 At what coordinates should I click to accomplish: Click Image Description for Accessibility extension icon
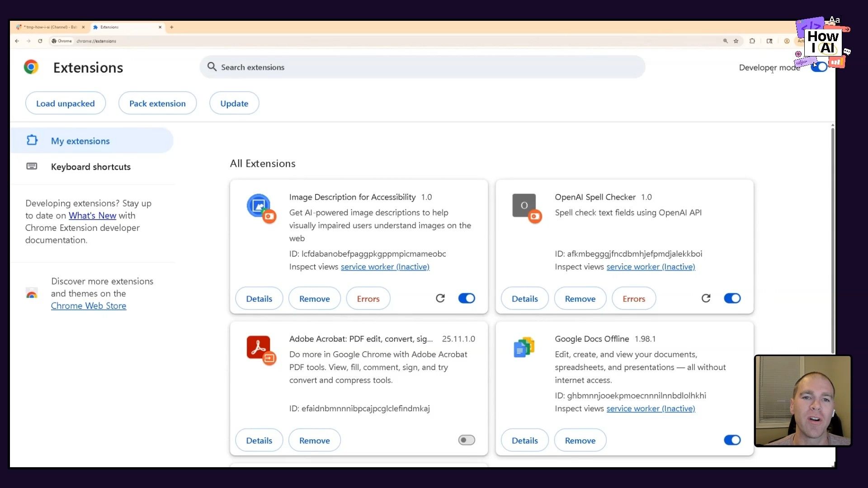pos(261,208)
